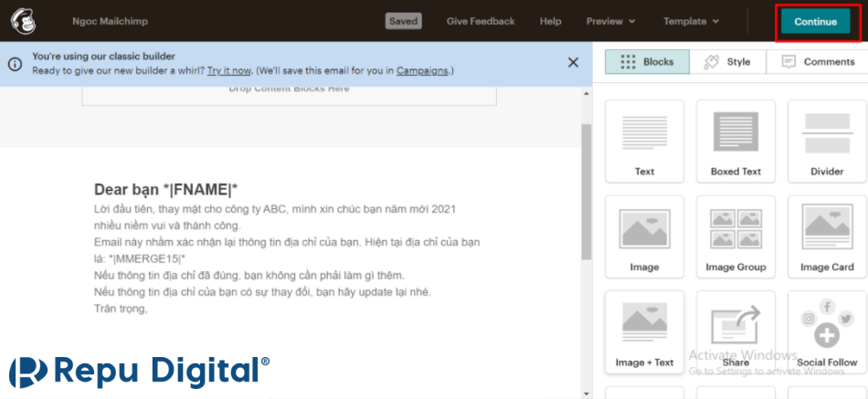This screenshot has height=399, width=868.
Task: Click the Trân trọng, closing line
Action: (121, 309)
